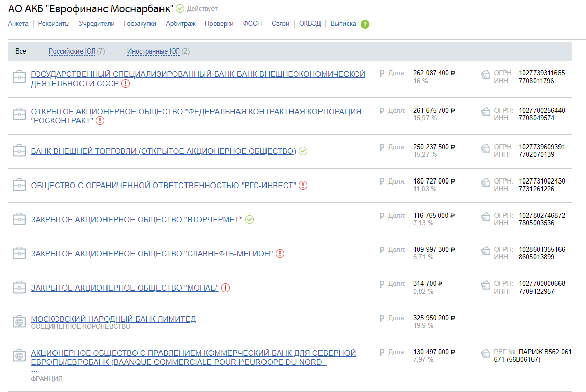
Task: Go to the Проверки section
Action: (219, 24)
